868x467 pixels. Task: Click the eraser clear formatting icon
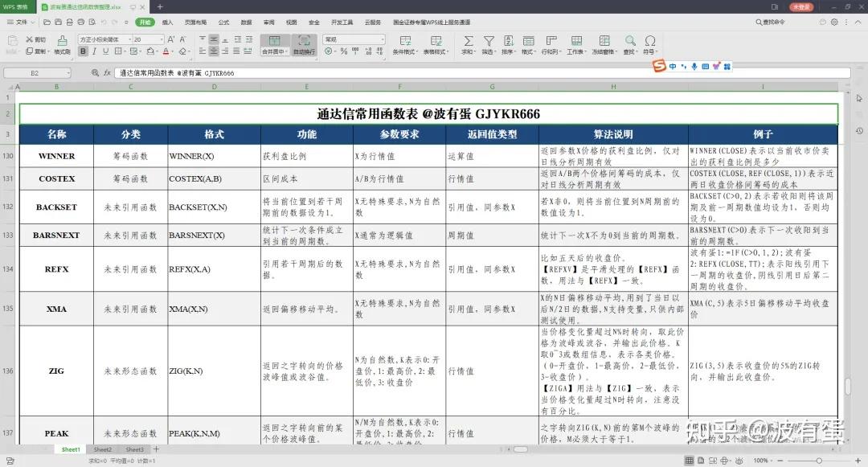coord(183,51)
